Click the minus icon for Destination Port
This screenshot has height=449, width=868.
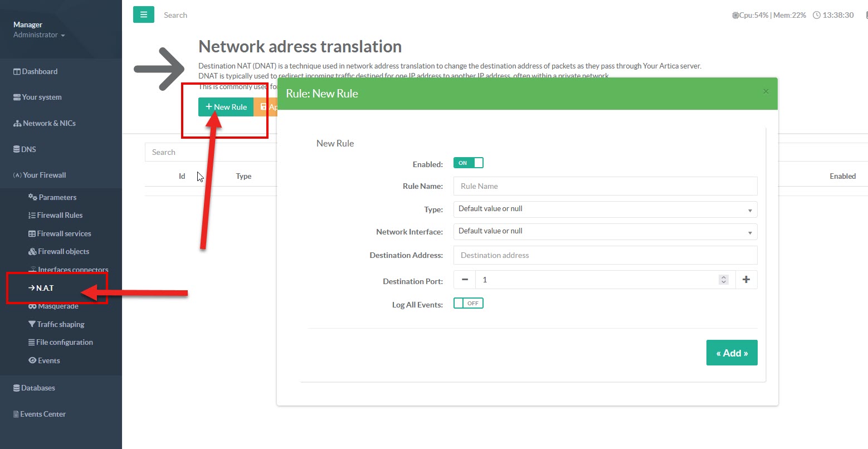coord(465,280)
